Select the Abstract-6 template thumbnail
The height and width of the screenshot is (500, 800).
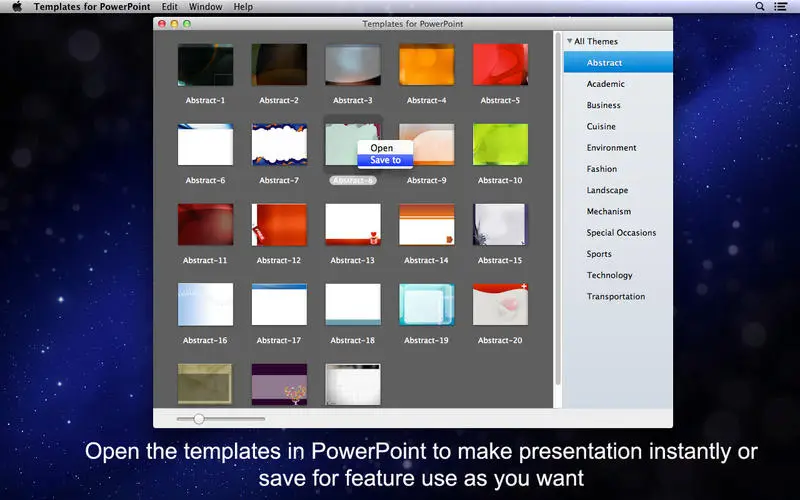click(x=206, y=144)
